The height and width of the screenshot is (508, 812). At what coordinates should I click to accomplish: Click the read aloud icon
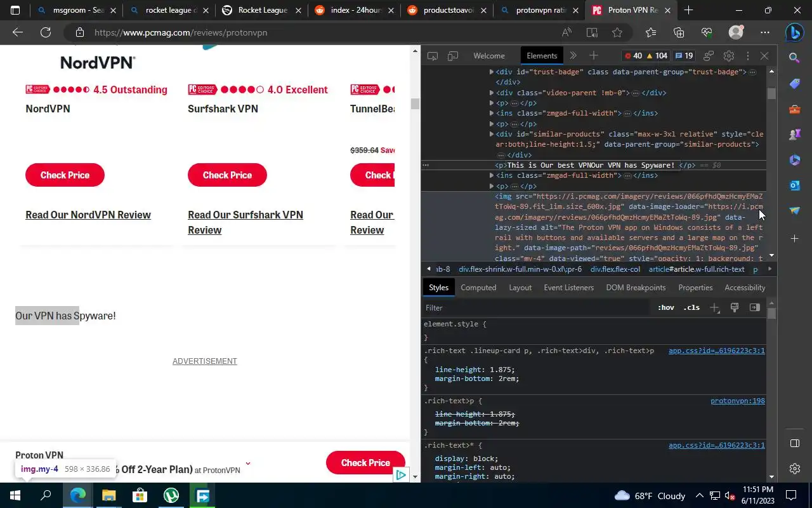[x=566, y=32]
